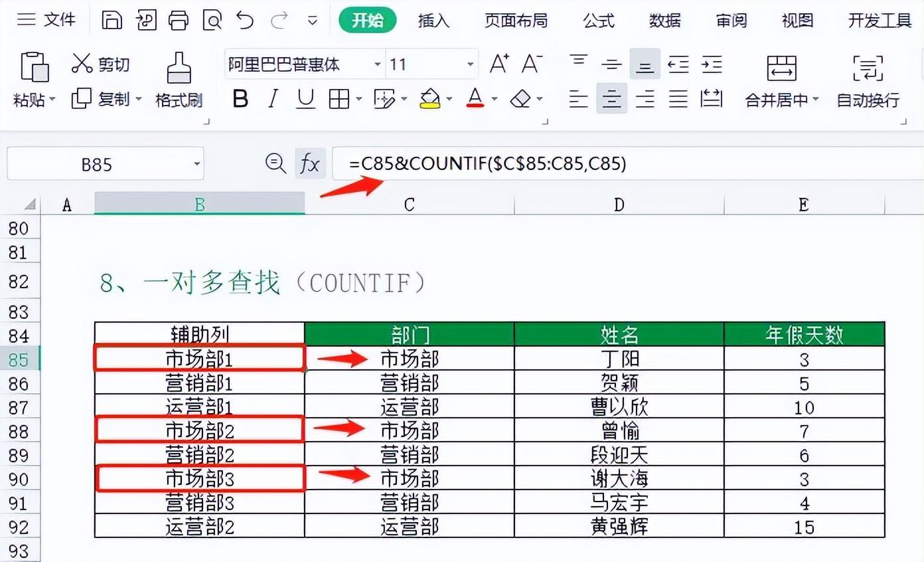The height and width of the screenshot is (562, 924).
Task: Toggle underline formatting
Action: 305,100
